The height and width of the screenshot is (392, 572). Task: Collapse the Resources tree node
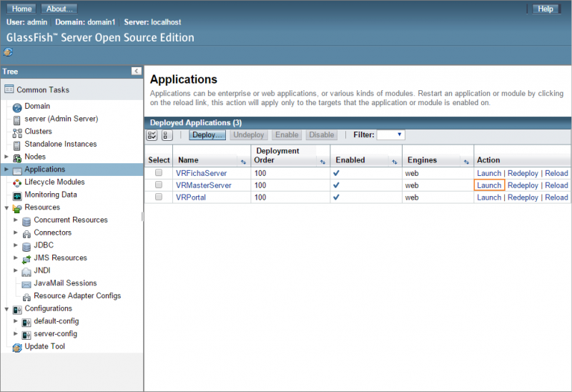6,207
